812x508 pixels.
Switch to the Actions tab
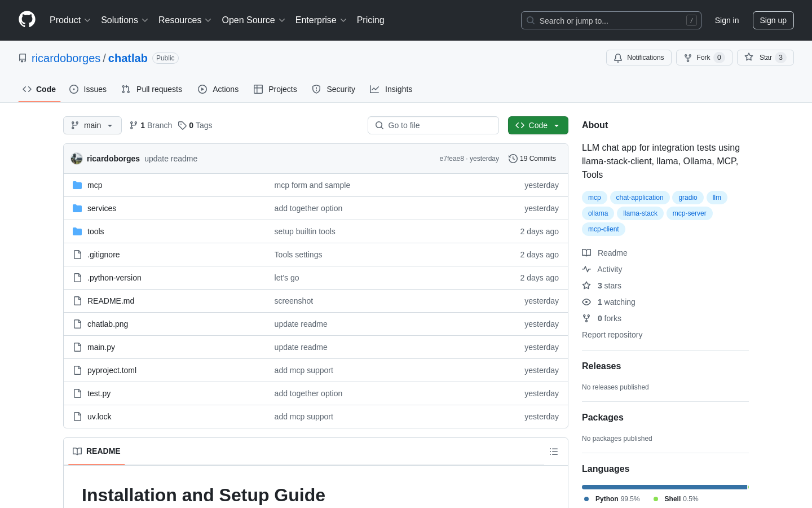[218, 89]
